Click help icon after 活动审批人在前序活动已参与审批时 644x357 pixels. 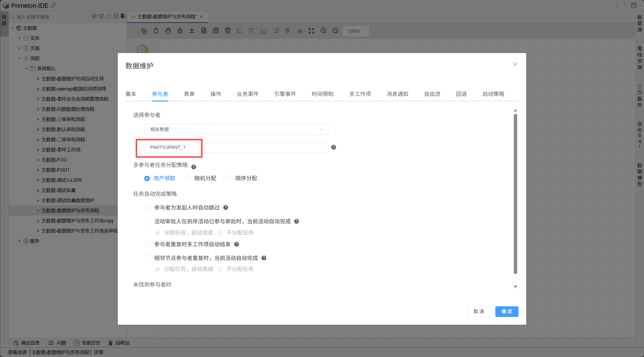[297, 221]
